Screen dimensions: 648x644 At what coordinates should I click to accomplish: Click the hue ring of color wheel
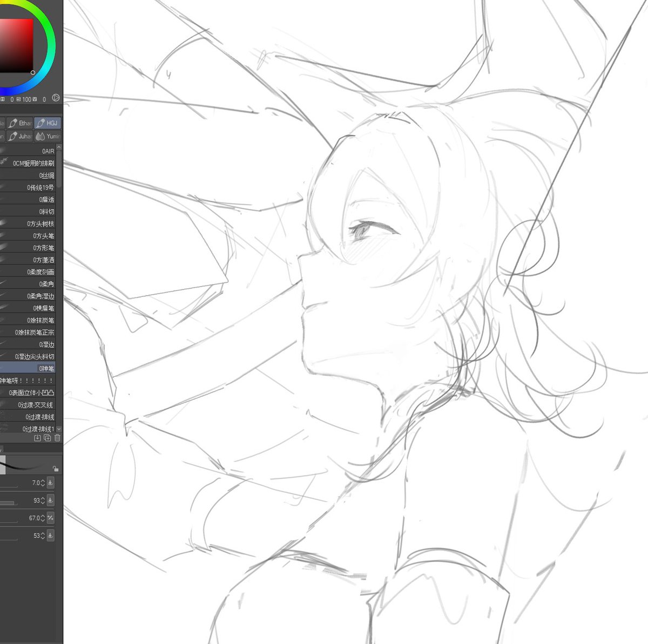[x=50, y=46]
